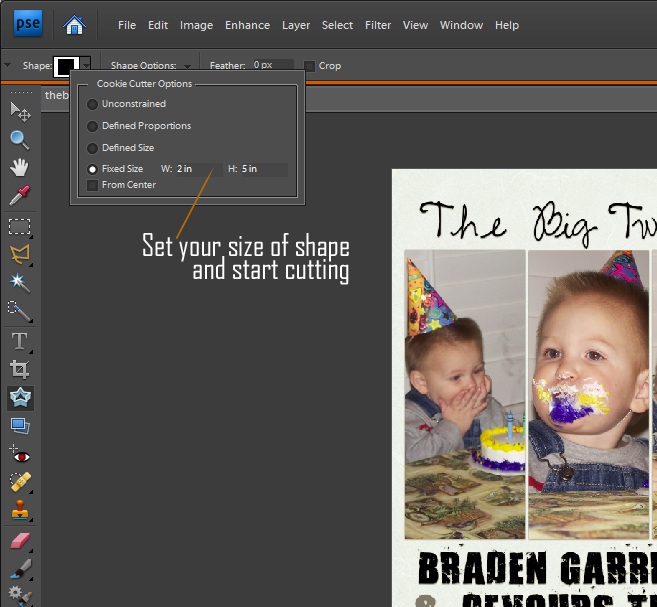Image resolution: width=657 pixels, height=607 pixels.
Task: Select the Unconstrained radio option
Action: coord(93,104)
